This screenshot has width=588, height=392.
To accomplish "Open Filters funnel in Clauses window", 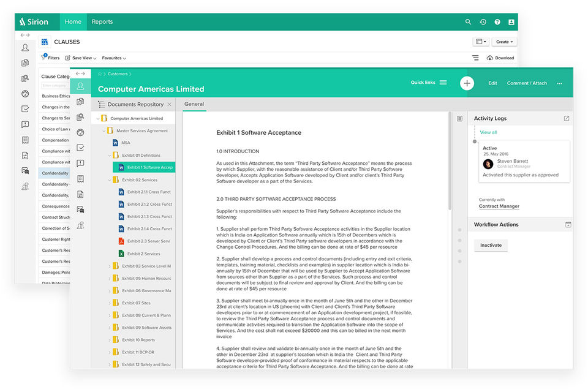I will (x=44, y=57).
